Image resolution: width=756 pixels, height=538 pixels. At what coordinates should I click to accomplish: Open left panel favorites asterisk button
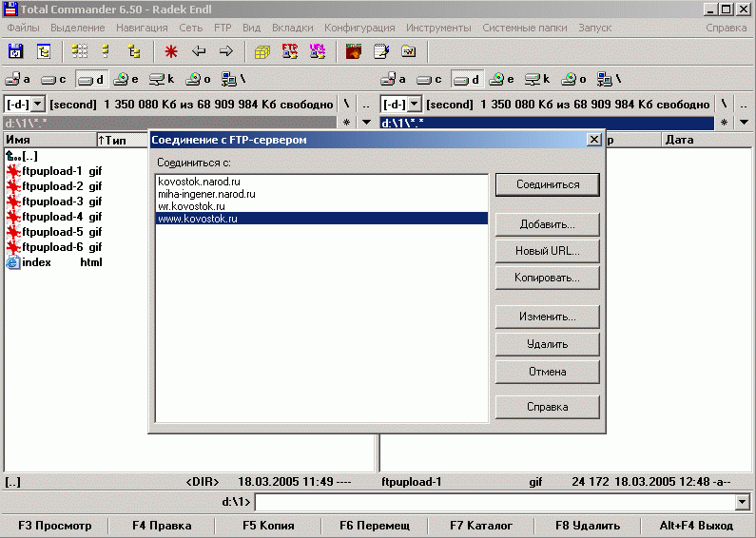pos(346,123)
